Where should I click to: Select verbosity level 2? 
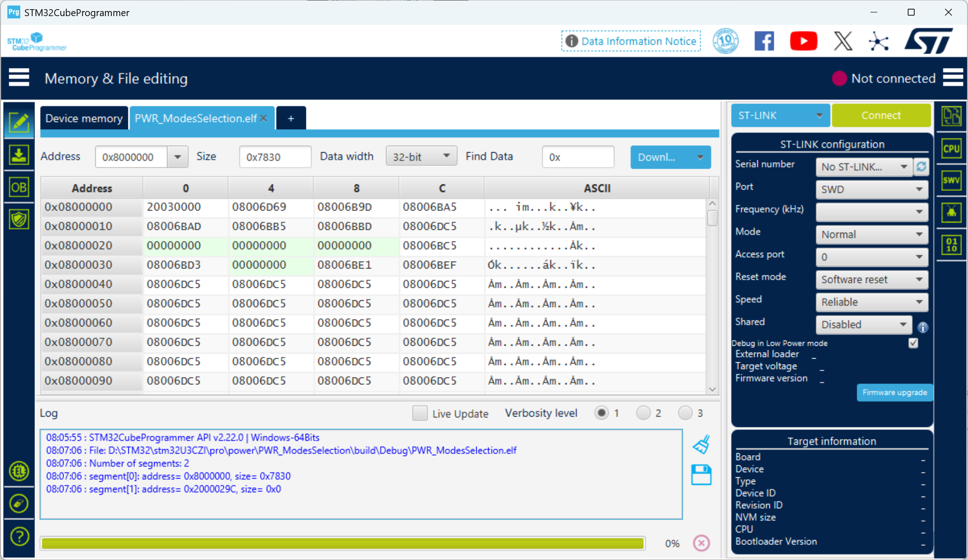pos(643,413)
